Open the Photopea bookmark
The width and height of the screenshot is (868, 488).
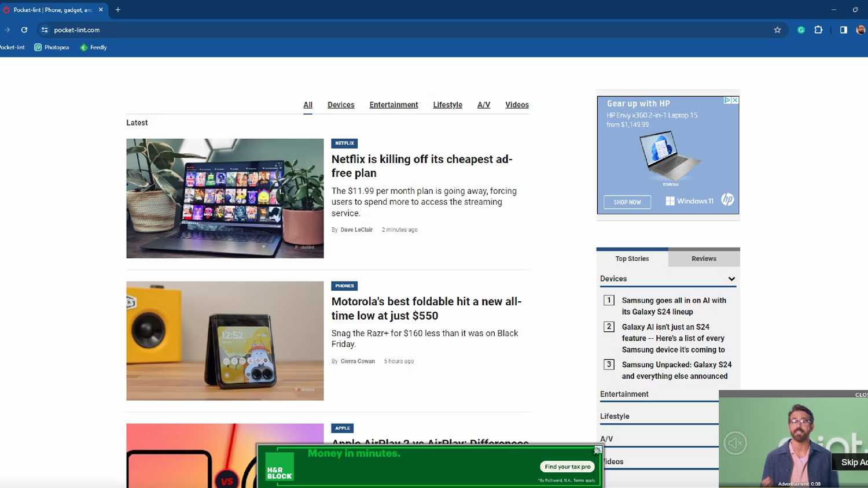pos(52,47)
